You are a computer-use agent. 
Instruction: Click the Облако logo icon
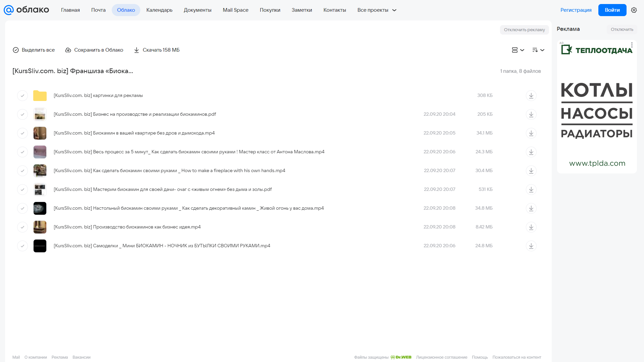9,10
